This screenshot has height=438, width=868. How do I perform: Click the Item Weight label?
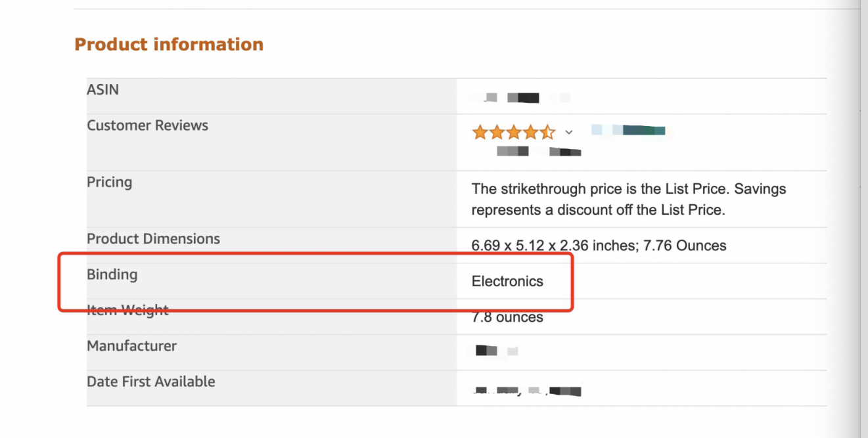[x=127, y=310]
